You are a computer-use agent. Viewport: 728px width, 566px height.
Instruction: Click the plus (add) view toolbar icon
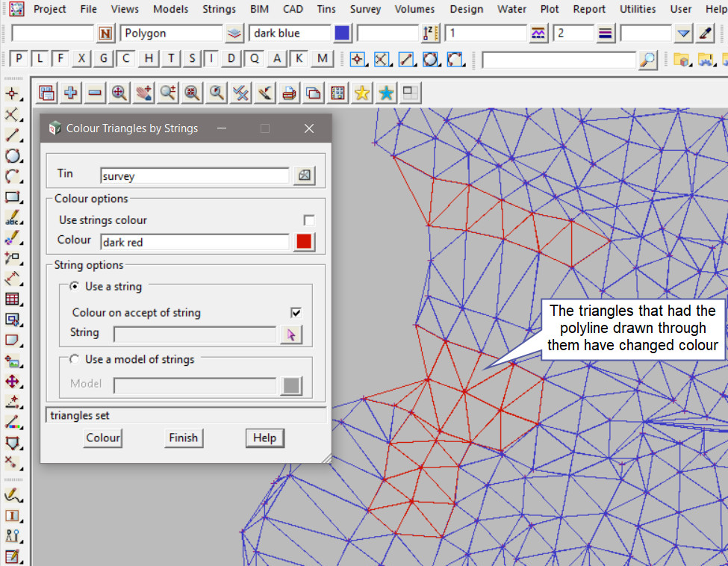click(x=71, y=93)
